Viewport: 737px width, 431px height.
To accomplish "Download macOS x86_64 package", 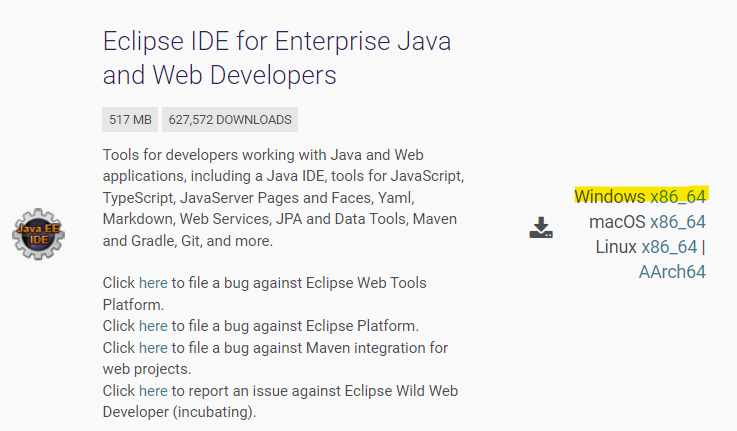I will point(677,221).
